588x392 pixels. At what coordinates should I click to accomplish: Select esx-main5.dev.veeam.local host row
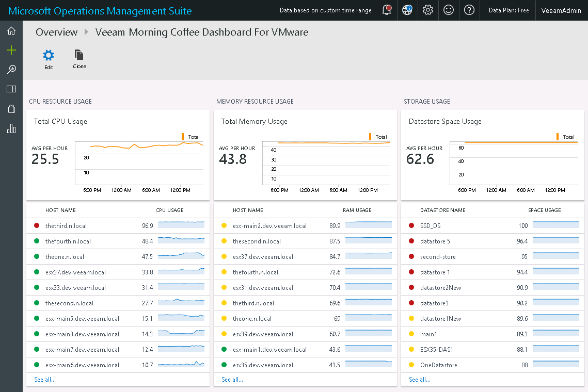tap(118, 319)
